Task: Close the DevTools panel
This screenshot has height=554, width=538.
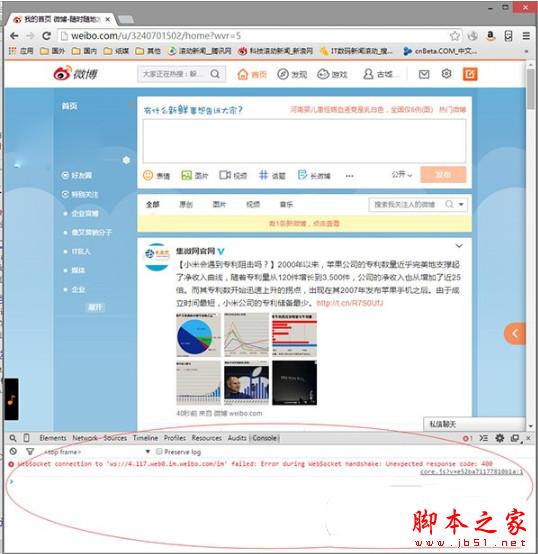Action: pos(528,438)
